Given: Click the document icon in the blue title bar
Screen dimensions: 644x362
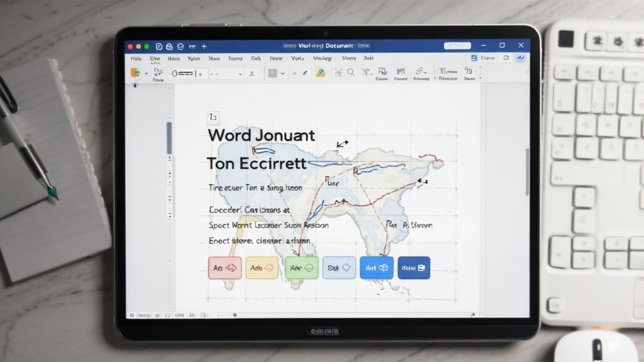Looking at the screenshot, I should click(x=159, y=47).
